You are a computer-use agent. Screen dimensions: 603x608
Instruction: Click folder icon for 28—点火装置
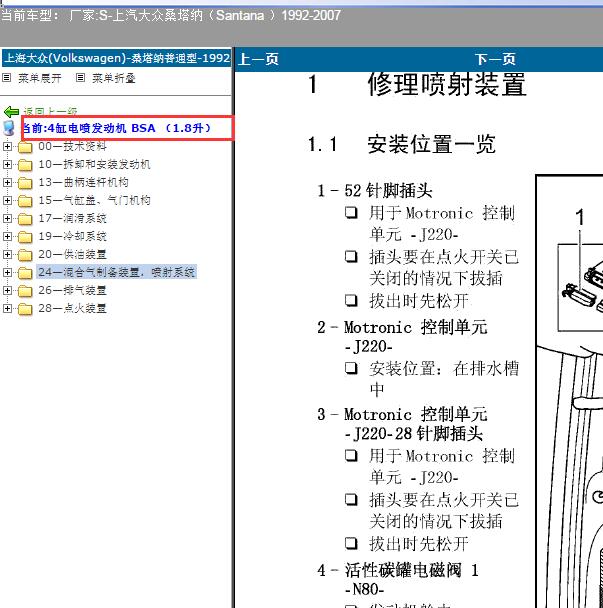point(25,309)
